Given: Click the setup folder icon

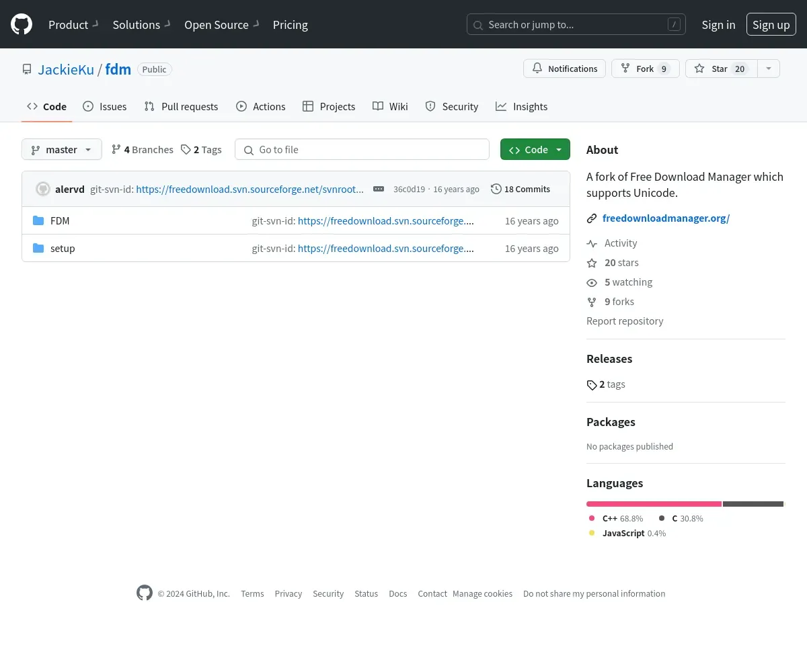Looking at the screenshot, I should pyautogui.click(x=38, y=249).
